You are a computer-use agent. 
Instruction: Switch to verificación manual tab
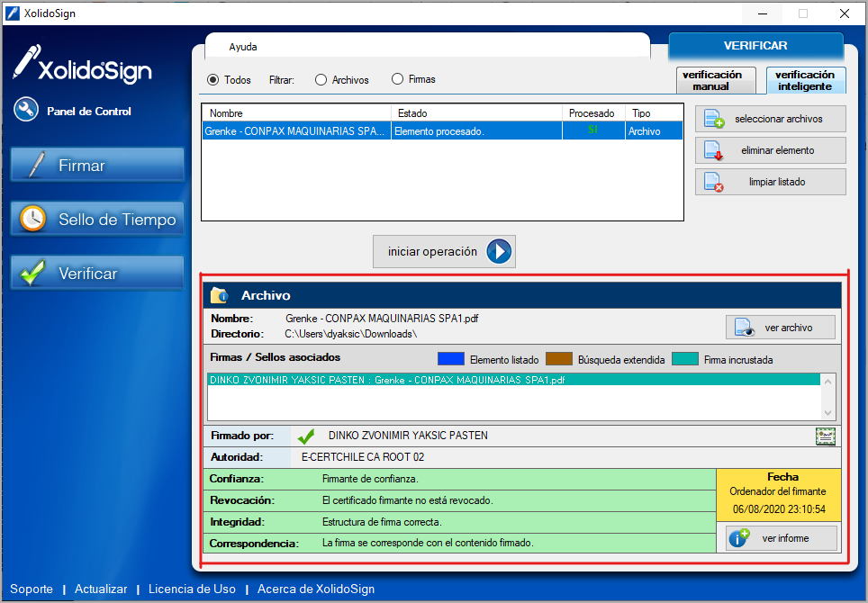(x=716, y=80)
